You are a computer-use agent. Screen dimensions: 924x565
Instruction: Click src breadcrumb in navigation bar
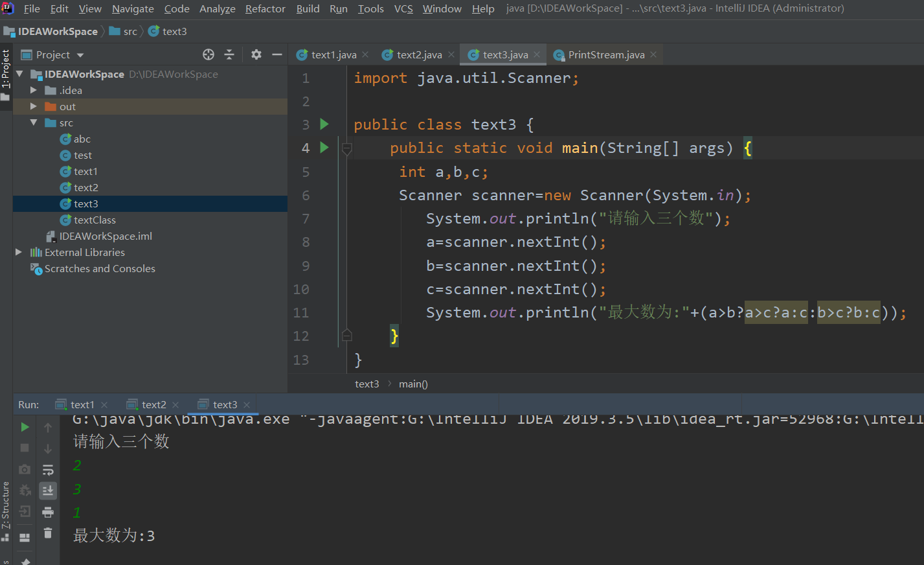130,31
